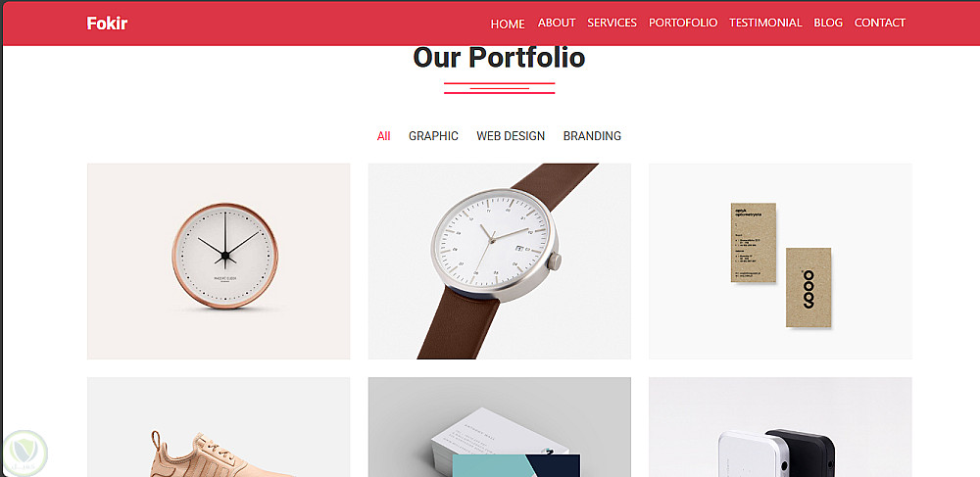Open the TESTIMONIAL nav link

[x=765, y=23]
